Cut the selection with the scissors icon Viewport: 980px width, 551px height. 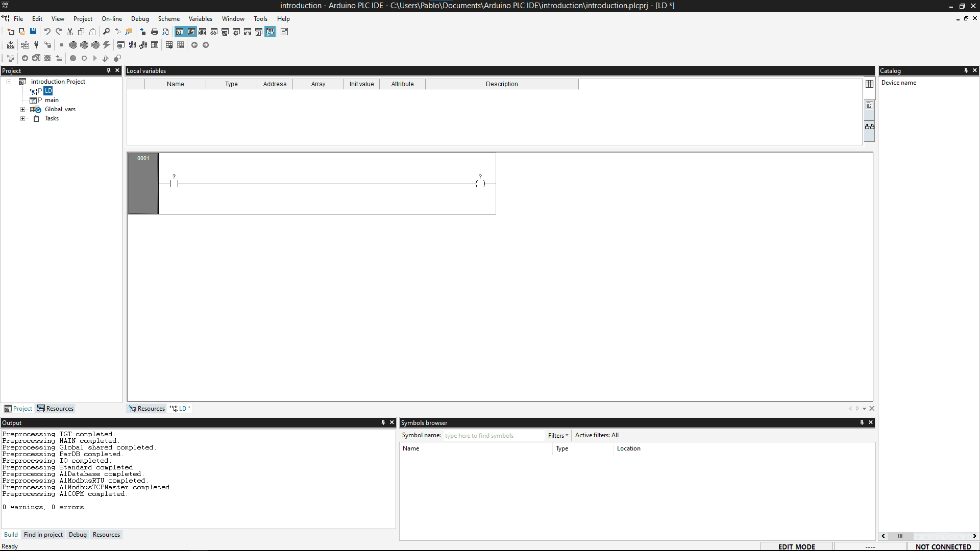coord(70,32)
